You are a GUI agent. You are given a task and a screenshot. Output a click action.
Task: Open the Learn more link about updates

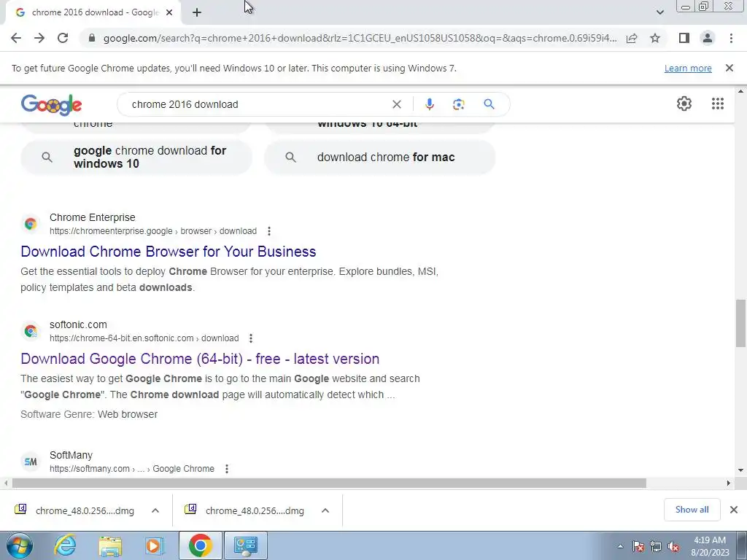click(688, 68)
